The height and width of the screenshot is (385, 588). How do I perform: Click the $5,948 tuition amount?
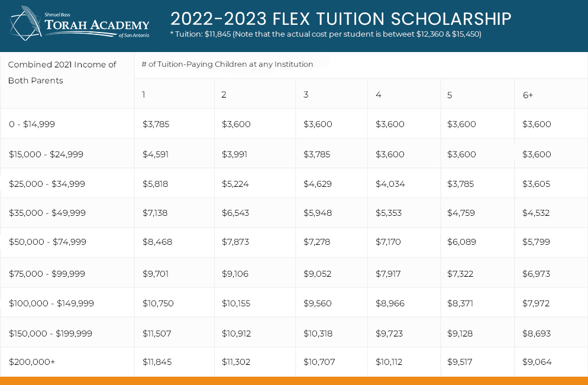(x=318, y=213)
